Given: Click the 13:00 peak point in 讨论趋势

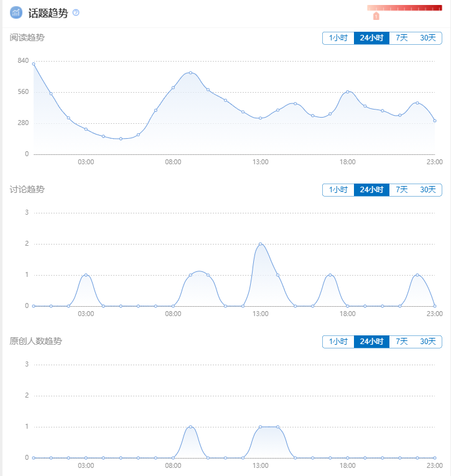Looking at the screenshot, I should pyautogui.click(x=260, y=244).
